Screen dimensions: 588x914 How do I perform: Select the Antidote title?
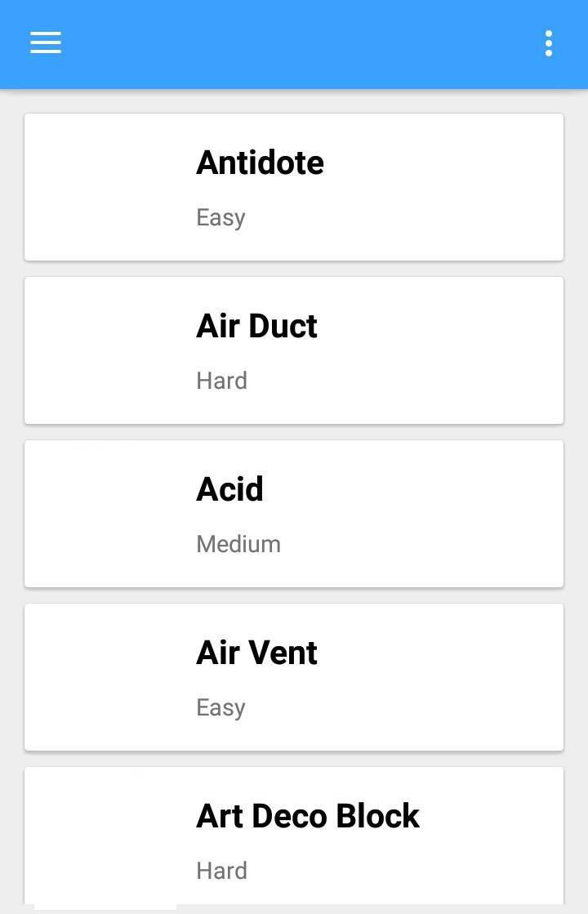click(260, 163)
